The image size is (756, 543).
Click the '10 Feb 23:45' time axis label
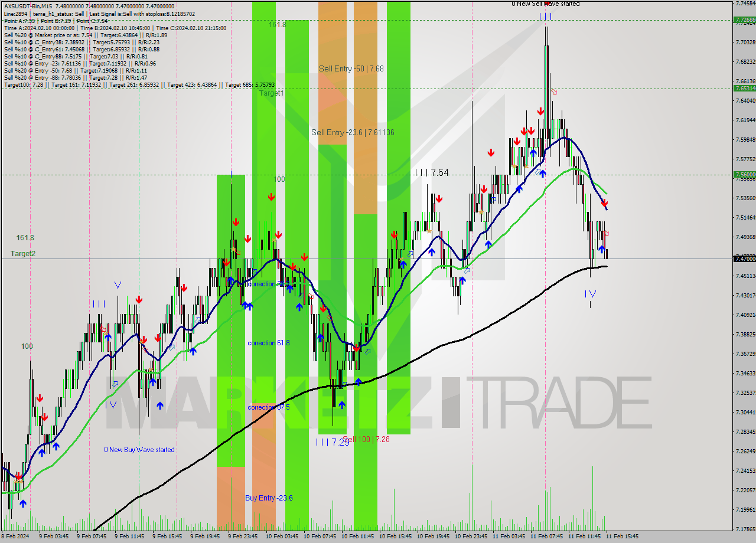tap(471, 537)
